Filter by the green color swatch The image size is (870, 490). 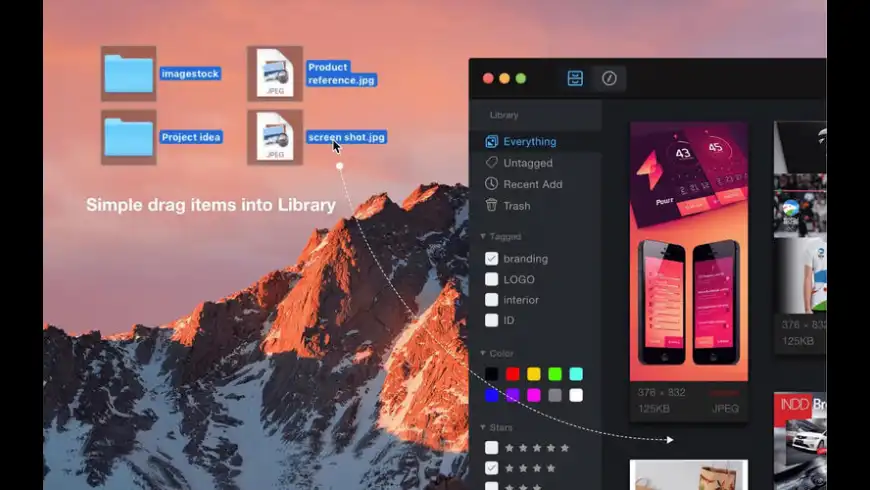coord(555,374)
